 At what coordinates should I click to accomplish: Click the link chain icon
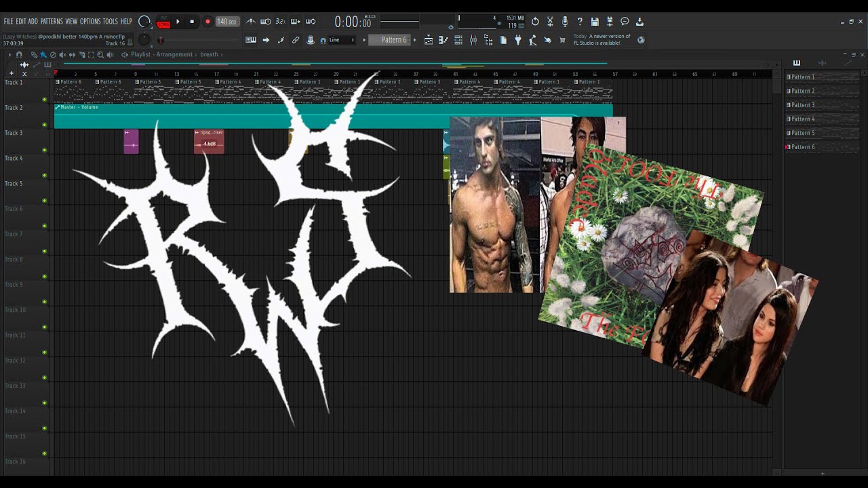point(296,40)
